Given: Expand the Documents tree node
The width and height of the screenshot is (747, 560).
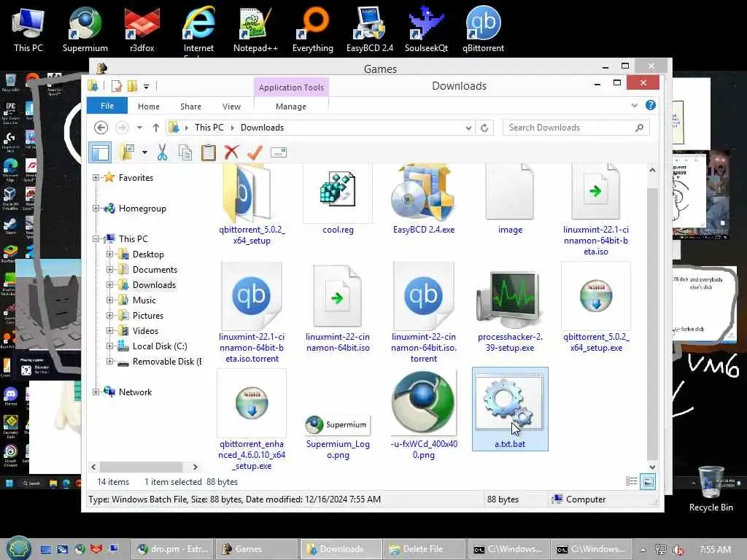Looking at the screenshot, I should [x=109, y=270].
